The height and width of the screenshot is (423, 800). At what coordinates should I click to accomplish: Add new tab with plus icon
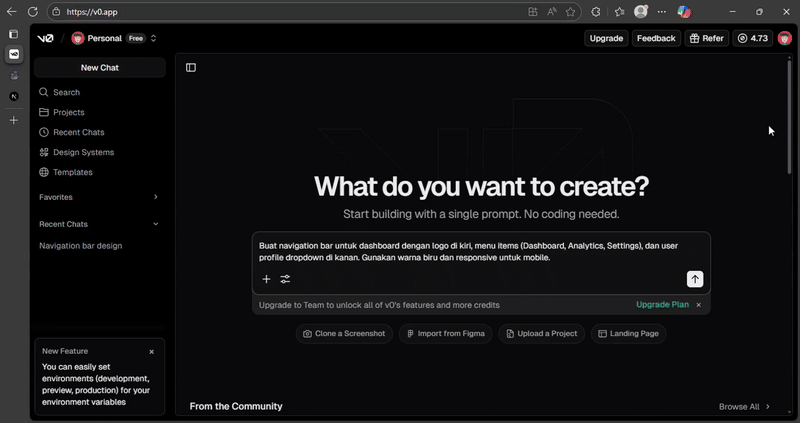[14, 120]
